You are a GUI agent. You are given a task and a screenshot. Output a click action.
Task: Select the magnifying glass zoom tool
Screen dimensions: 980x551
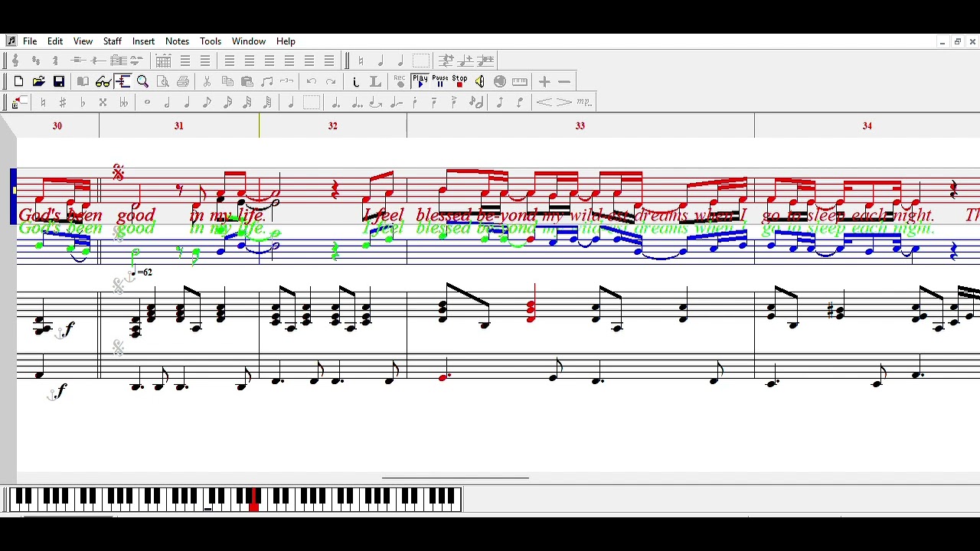click(x=143, y=82)
